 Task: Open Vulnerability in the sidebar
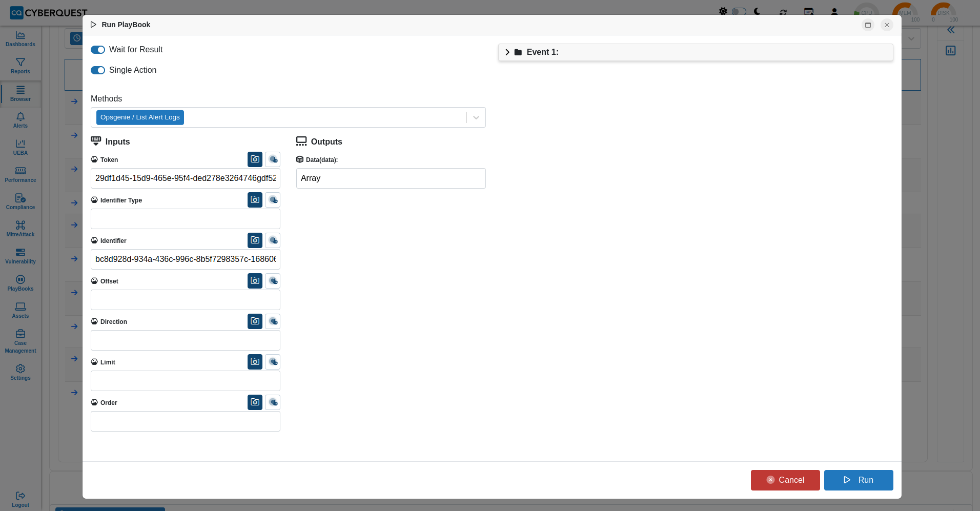21,256
